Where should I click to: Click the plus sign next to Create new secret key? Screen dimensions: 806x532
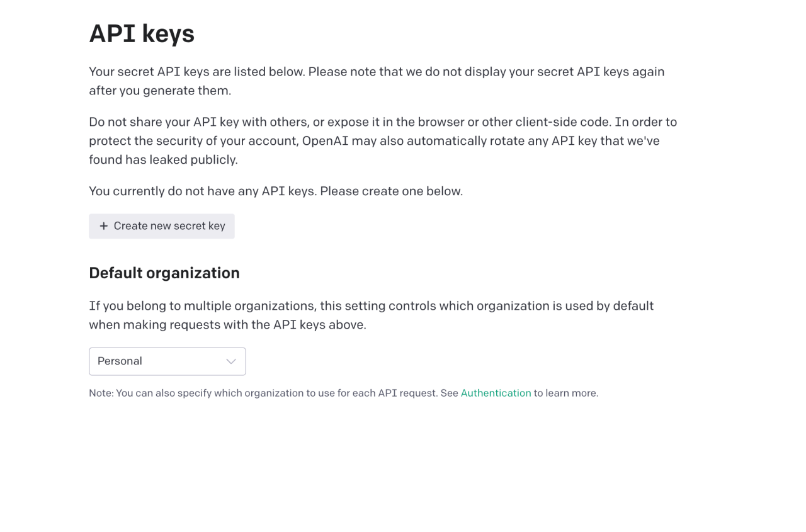105,226
